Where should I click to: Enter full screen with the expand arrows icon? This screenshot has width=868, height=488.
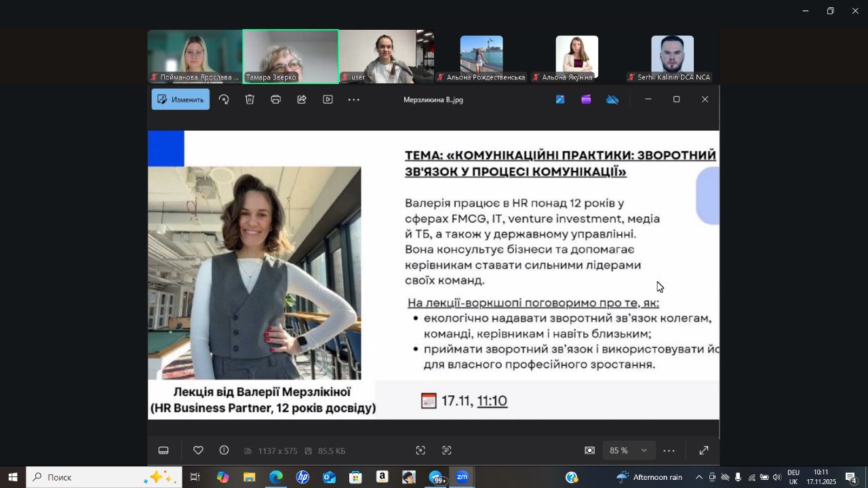tap(704, 451)
